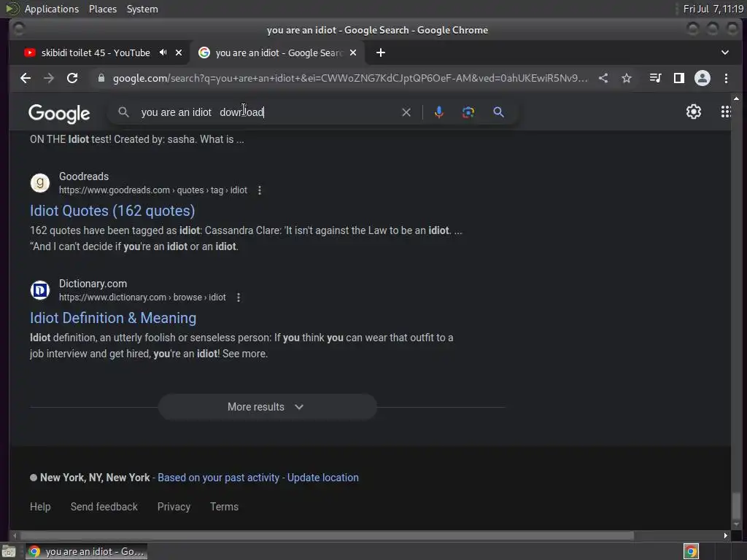This screenshot has height=560, width=747.
Task: Open the Privacy footer link
Action: click(x=174, y=507)
